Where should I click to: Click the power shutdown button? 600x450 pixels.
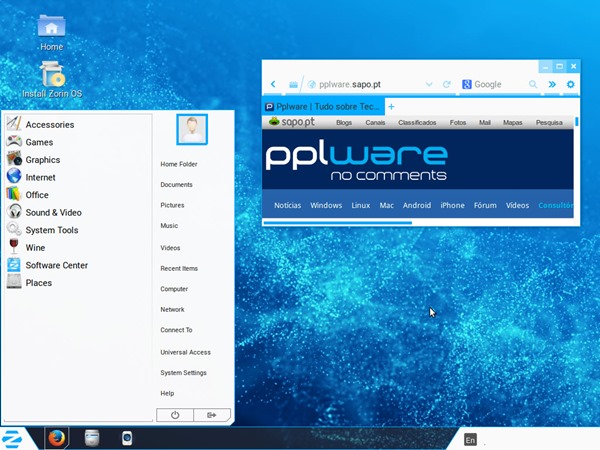(x=175, y=415)
